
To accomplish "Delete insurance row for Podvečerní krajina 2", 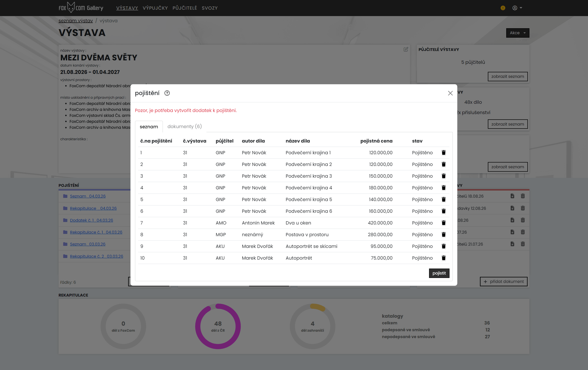I will click(x=444, y=164).
